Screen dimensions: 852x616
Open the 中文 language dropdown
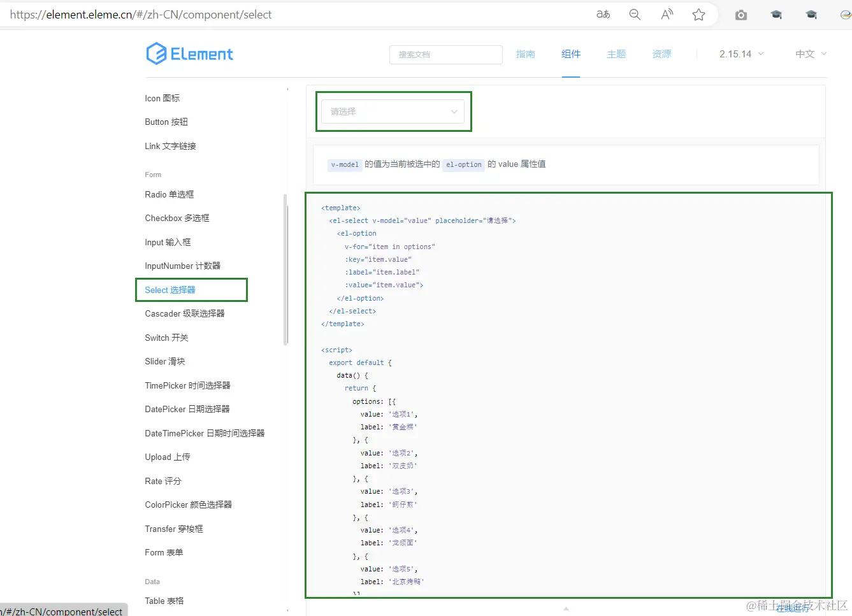point(811,54)
